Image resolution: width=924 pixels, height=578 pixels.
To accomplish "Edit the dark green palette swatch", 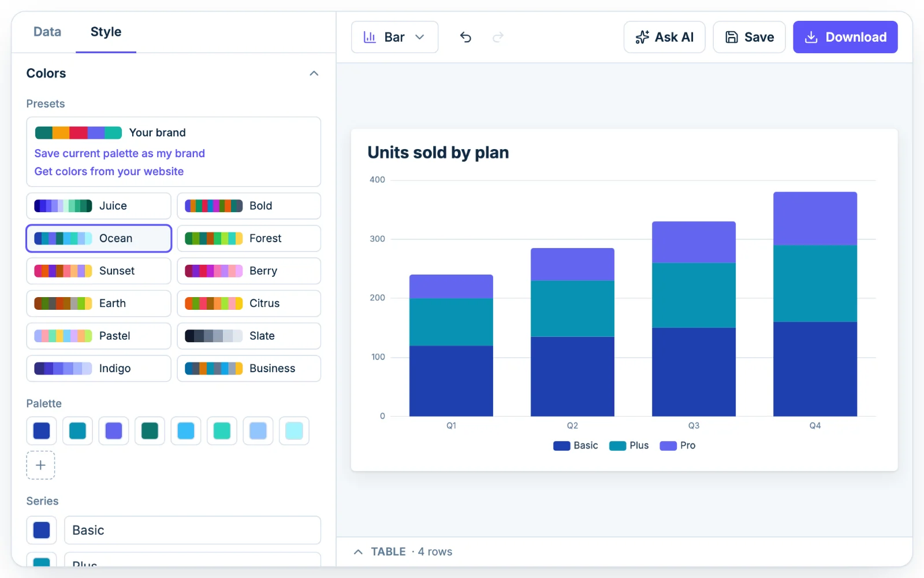I will tap(150, 431).
